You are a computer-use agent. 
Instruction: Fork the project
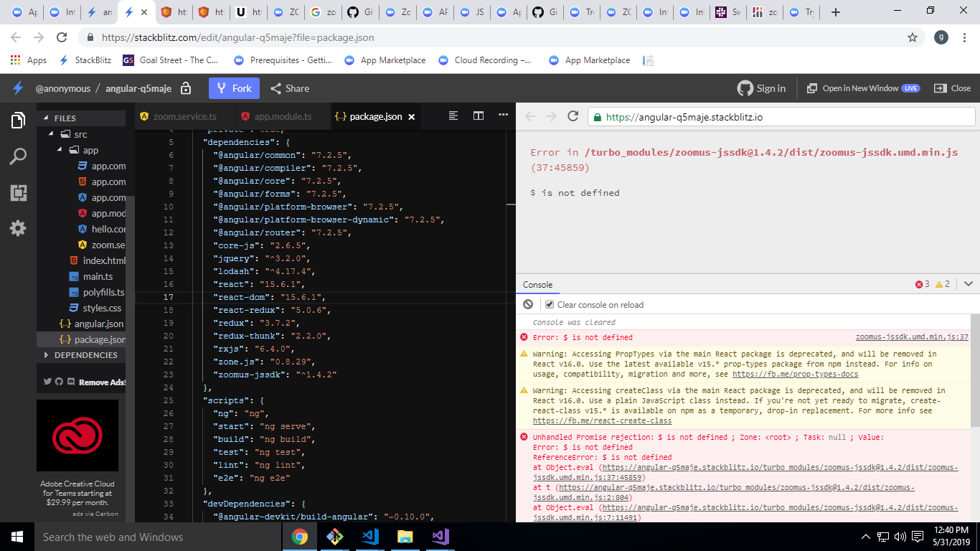click(234, 88)
